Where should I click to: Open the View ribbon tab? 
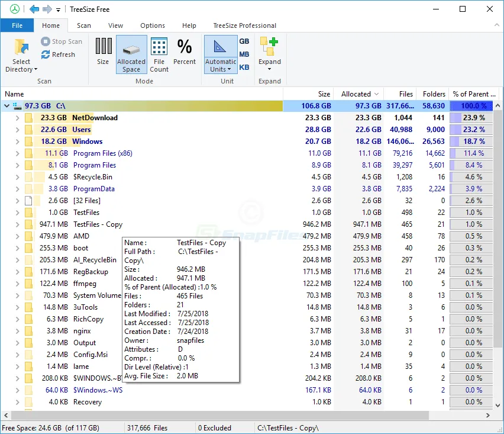pos(115,25)
